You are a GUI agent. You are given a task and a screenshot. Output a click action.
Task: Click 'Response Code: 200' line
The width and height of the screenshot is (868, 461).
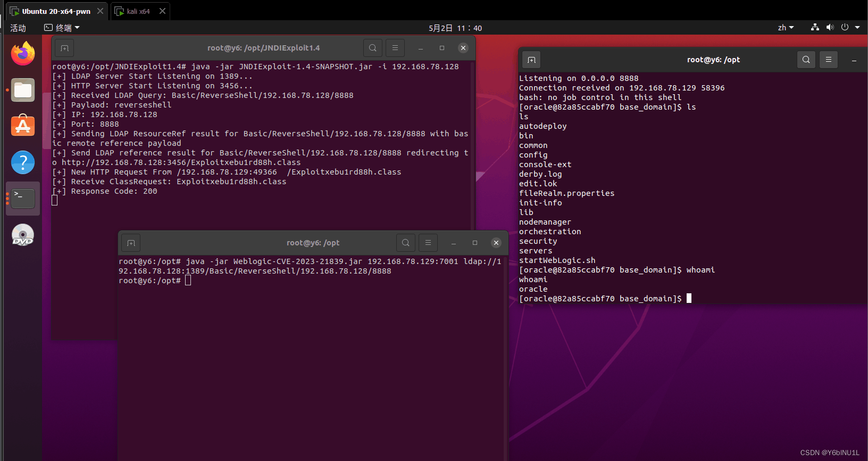pos(105,191)
